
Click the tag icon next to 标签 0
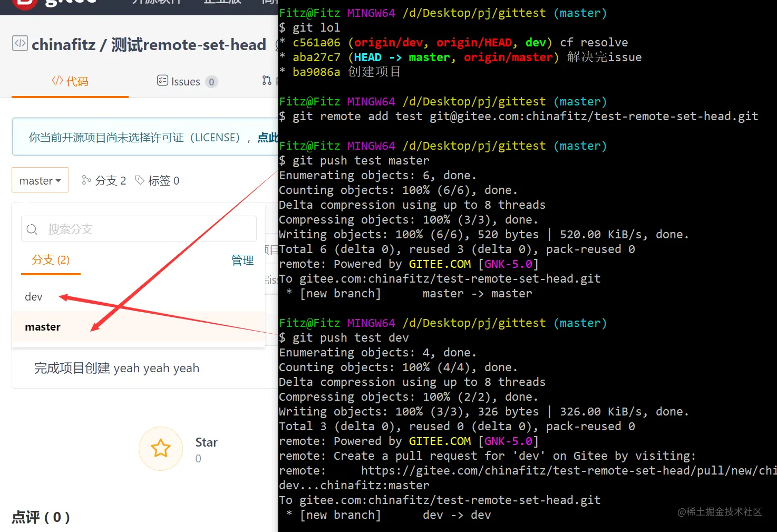140,180
